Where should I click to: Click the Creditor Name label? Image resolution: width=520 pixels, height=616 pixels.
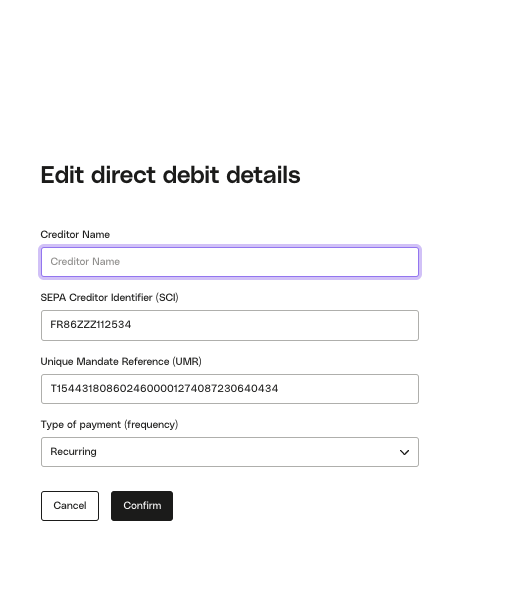(75, 235)
